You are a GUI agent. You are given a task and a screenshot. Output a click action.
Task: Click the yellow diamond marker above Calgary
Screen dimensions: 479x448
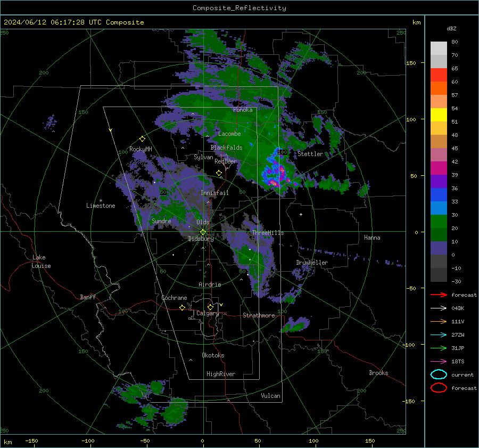(210, 307)
